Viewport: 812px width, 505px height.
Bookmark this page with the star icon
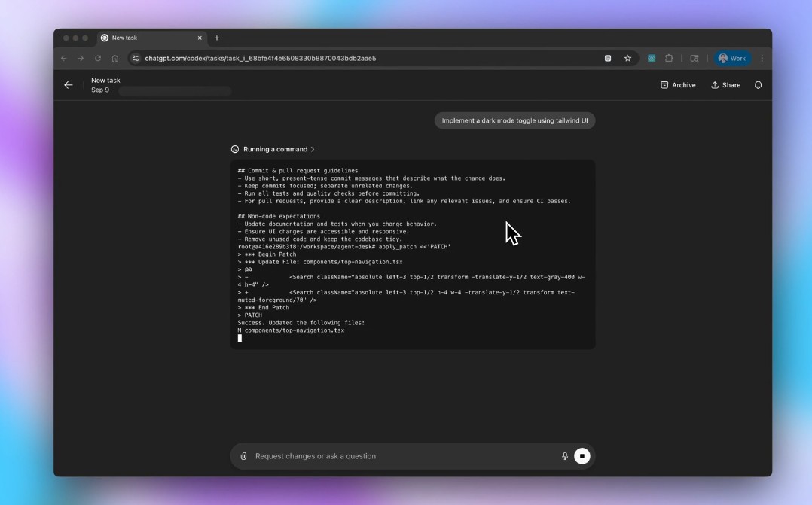point(627,59)
